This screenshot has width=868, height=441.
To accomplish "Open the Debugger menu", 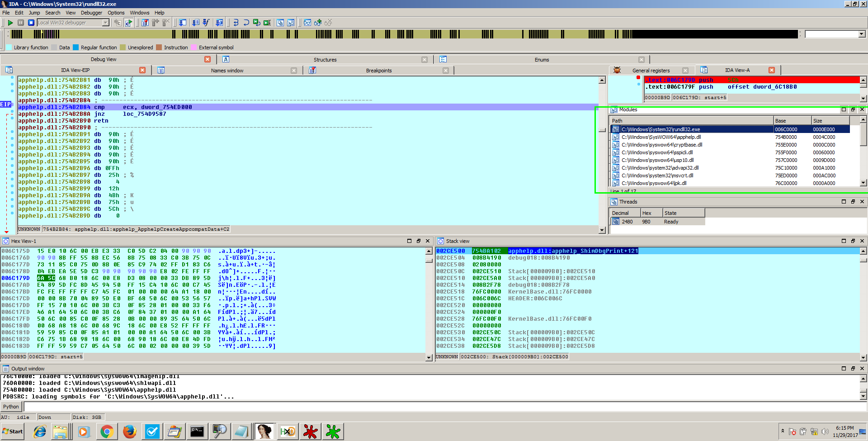I will click(91, 13).
